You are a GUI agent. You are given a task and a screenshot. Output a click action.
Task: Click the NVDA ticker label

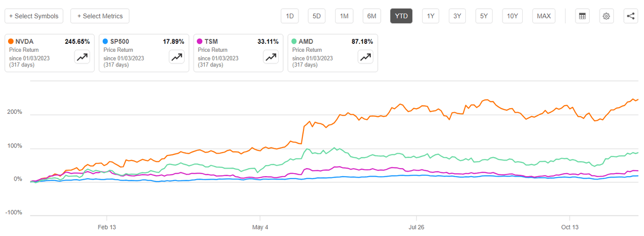coord(24,42)
